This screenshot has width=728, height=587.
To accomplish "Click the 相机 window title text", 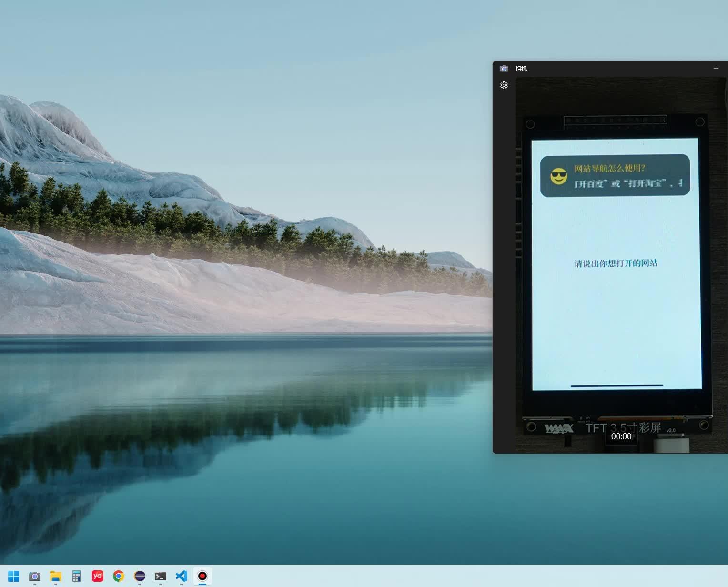I will tap(521, 69).
